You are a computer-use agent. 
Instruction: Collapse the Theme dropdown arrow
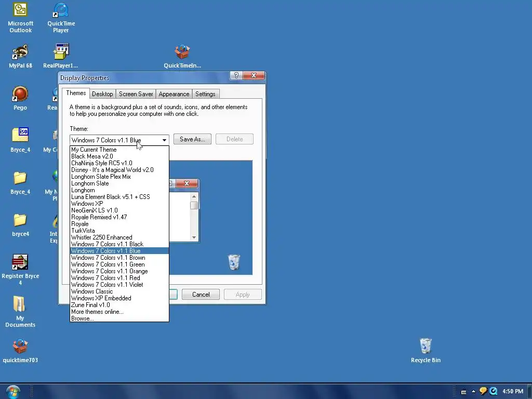164,140
